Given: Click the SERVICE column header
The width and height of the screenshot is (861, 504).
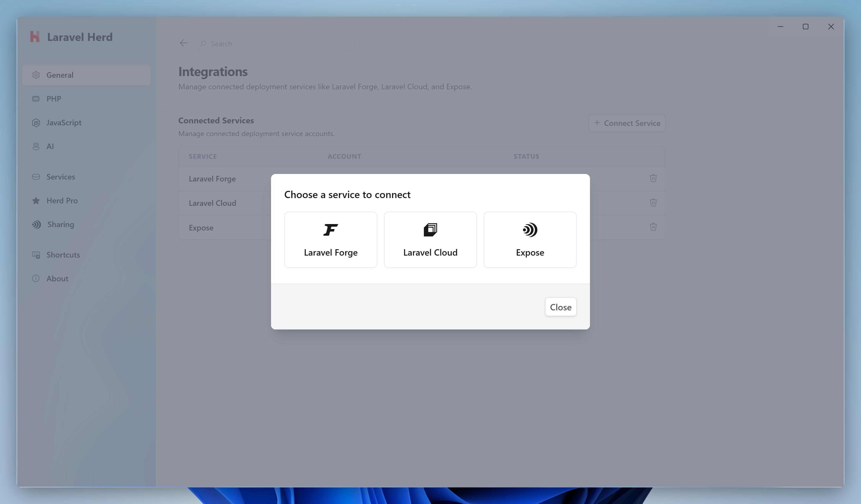Looking at the screenshot, I should point(203,156).
